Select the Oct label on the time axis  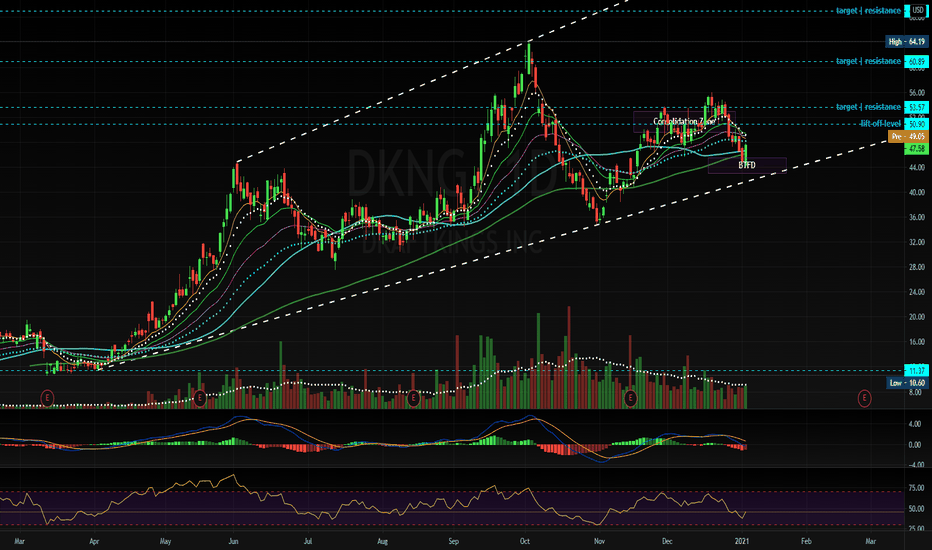coord(524,542)
